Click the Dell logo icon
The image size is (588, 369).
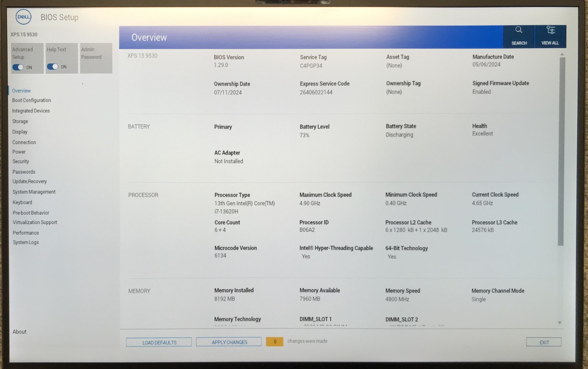24,17
